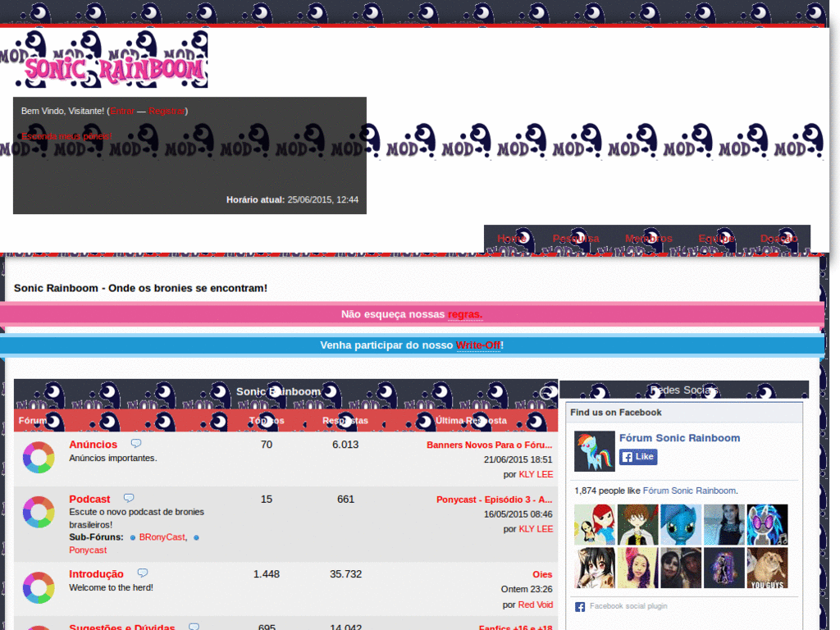Click the Introdução forum status ring icon
Screen dimensions: 840x630
click(39, 587)
